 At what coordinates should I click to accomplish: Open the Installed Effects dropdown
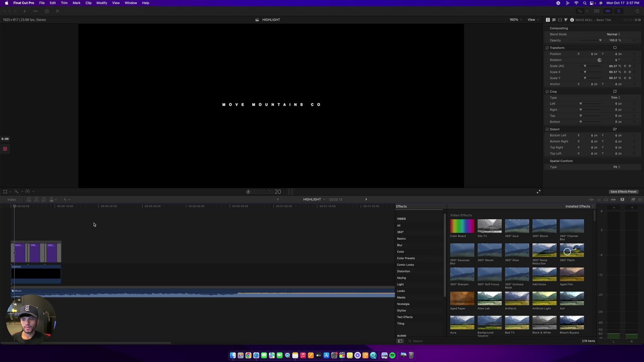[580, 206]
